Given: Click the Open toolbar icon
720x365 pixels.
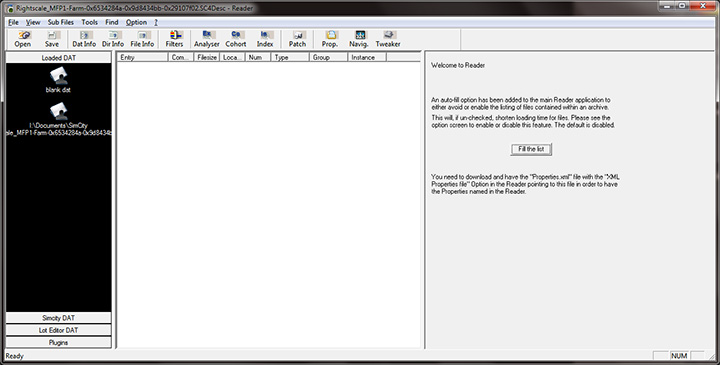Looking at the screenshot, I should coord(22,39).
